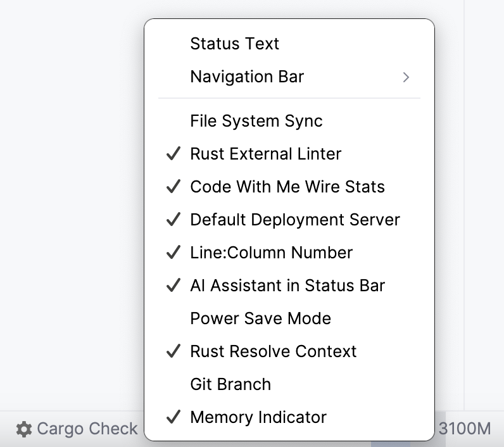Click the Cargo Check gear icon
The image size is (504, 447).
coord(24,429)
